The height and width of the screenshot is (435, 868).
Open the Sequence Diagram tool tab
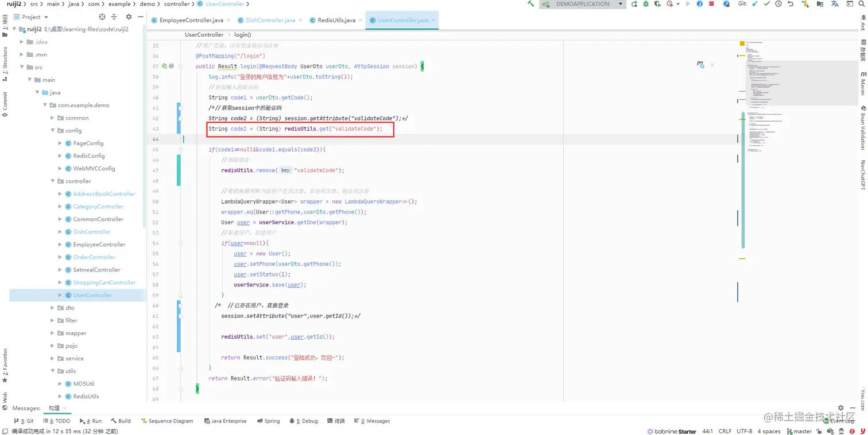click(167, 421)
